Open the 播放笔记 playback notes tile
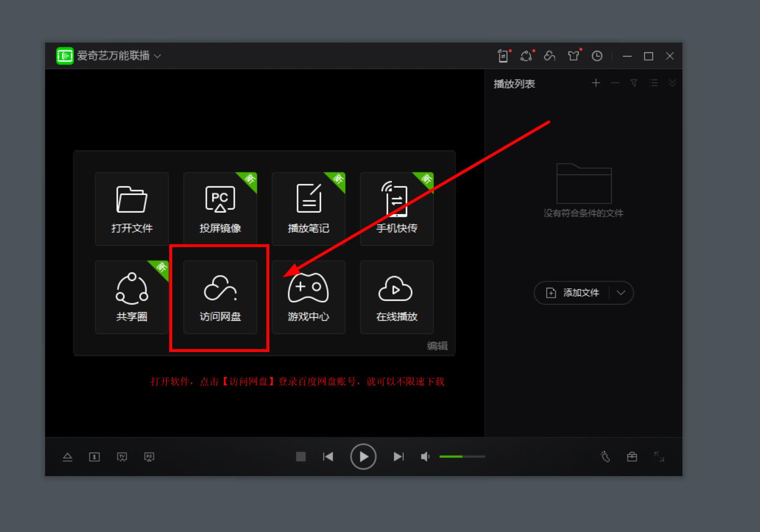Screen dimensions: 760x532 coord(308,209)
